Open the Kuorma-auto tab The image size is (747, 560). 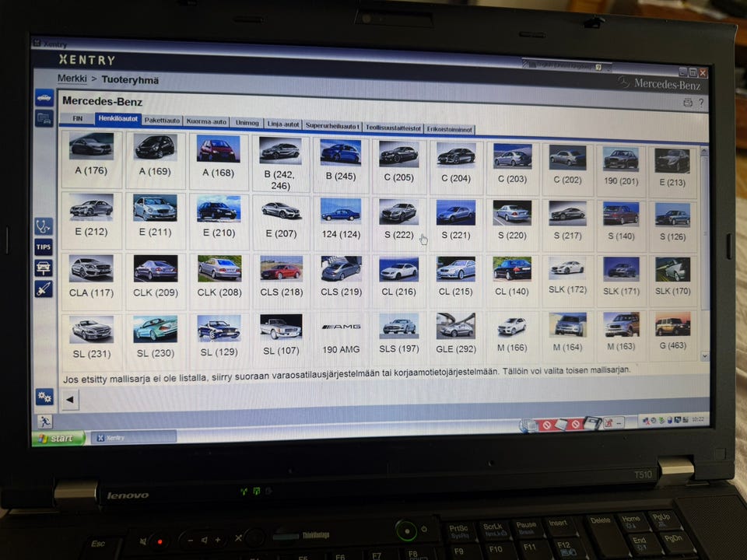pyautogui.click(x=206, y=121)
